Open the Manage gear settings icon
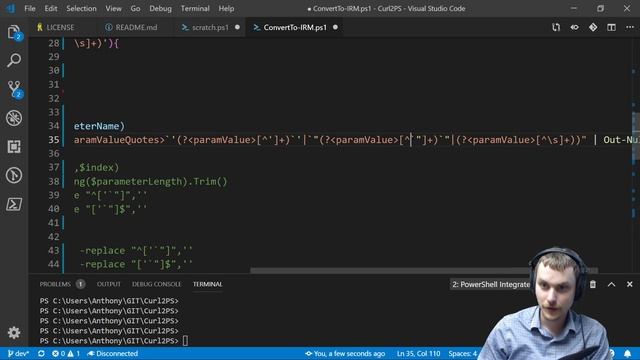The height and width of the screenshot is (360, 640). (x=14, y=333)
